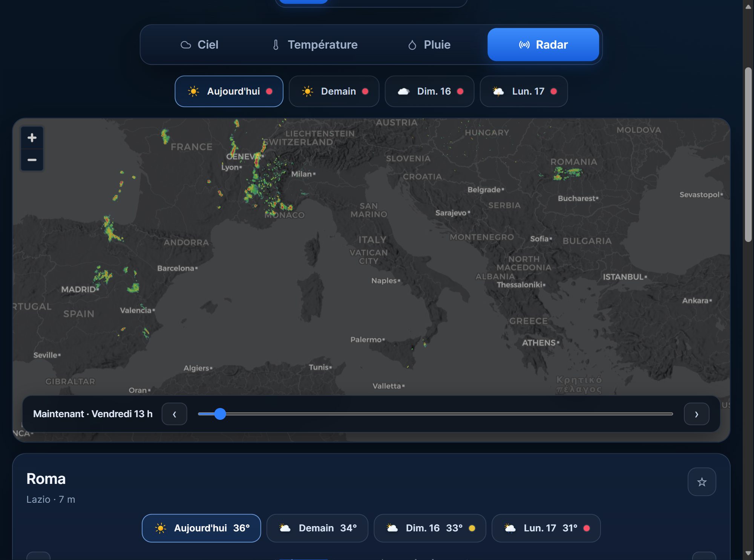Click the Ankara label on the map

click(695, 301)
